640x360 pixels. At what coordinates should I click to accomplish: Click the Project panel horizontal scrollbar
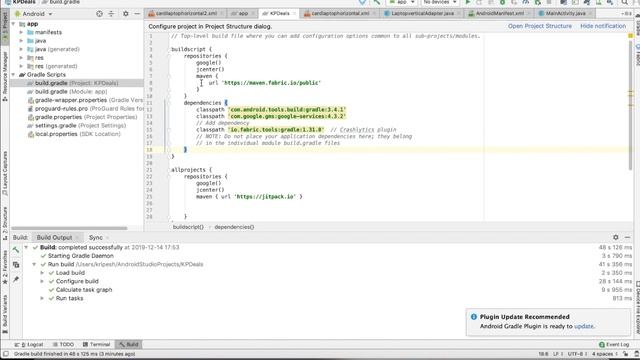pyautogui.click(x=69, y=228)
